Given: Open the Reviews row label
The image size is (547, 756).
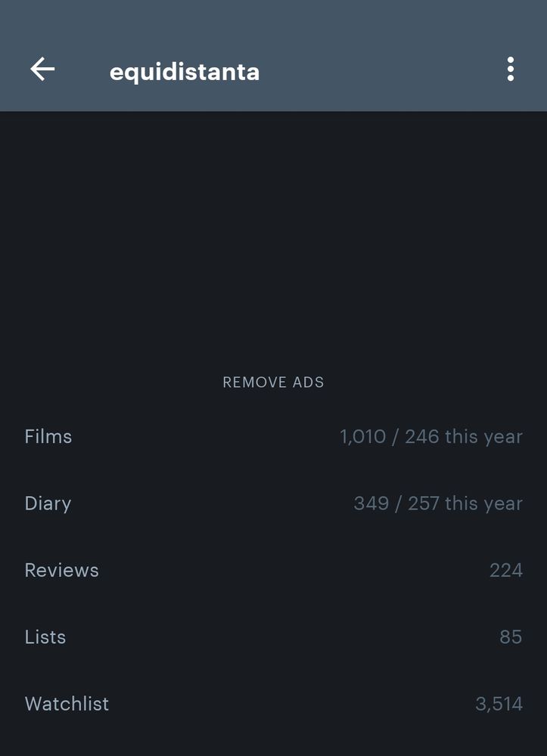Looking at the screenshot, I should (x=61, y=570).
